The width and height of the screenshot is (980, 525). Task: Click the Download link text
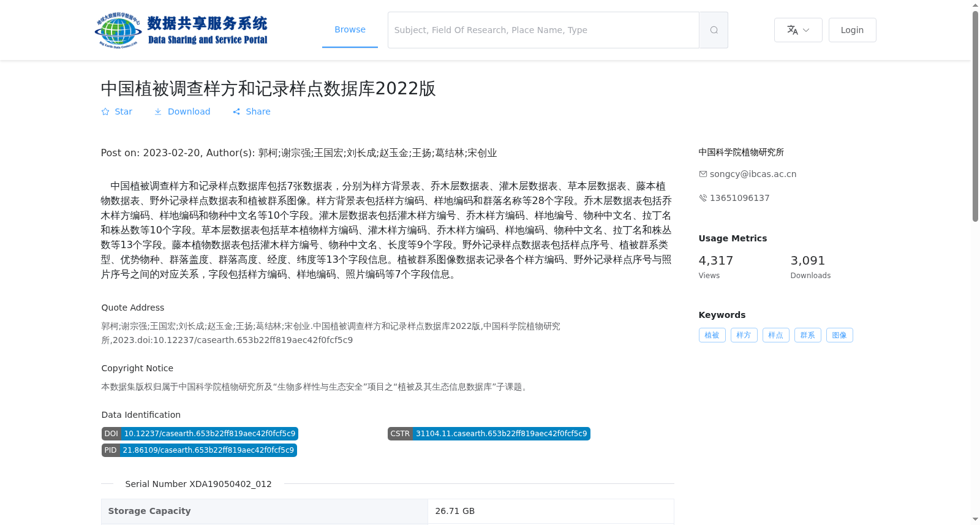(189, 111)
